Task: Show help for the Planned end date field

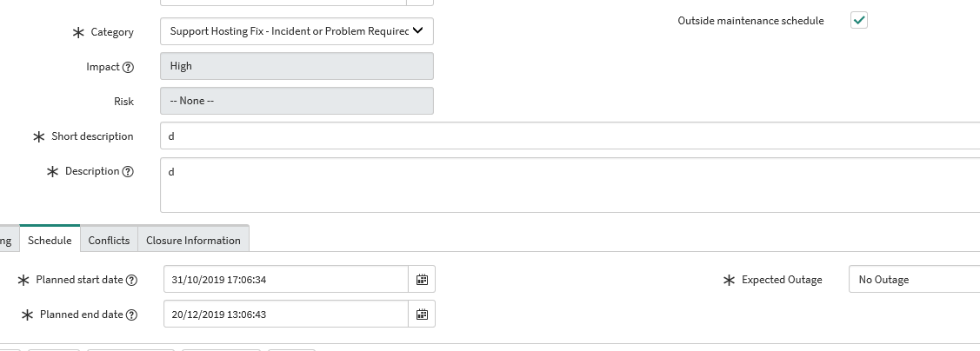Action: coord(131,315)
